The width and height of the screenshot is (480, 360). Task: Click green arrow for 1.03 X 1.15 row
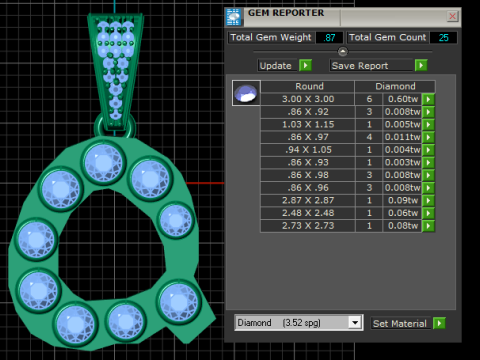pos(428,124)
